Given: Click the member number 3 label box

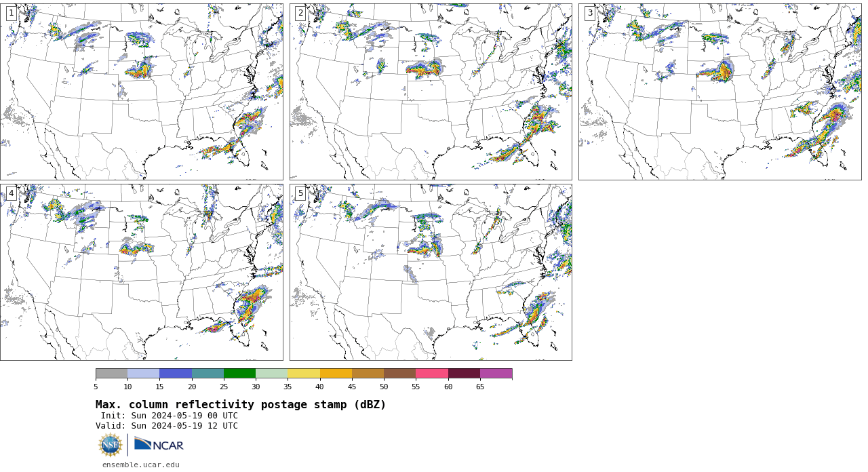Looking at the screenshot, I should [590, 13].
